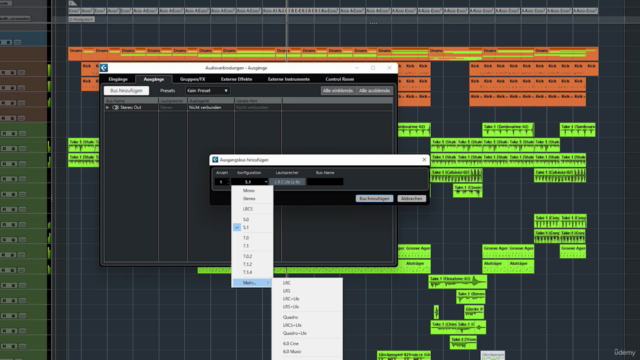Choose the 7.1.2 configuration

coord(252,264)
